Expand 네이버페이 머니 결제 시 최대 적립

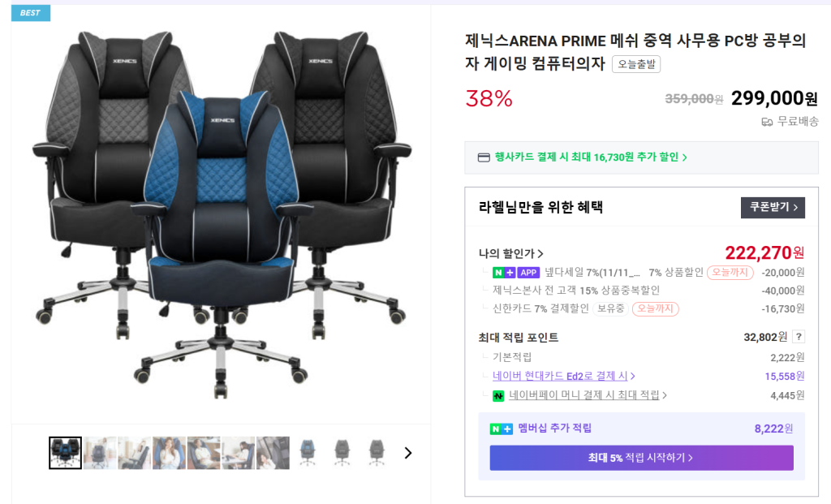pyautogui.click(x=588, y=394)
